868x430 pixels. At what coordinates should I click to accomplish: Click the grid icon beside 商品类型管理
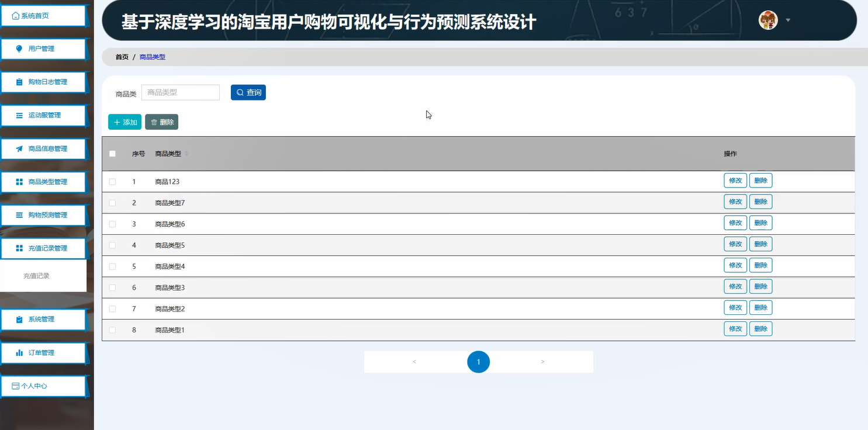click(x=19, y=182)
